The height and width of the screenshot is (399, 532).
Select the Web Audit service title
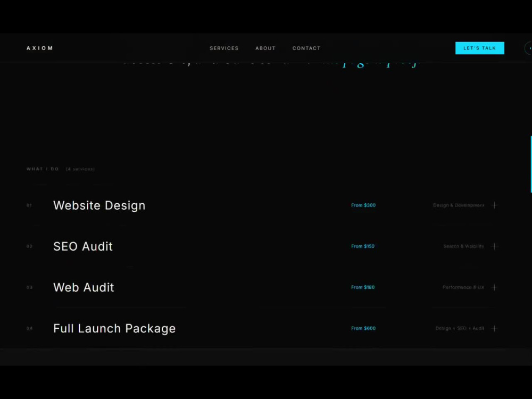(x=84, y=287)
